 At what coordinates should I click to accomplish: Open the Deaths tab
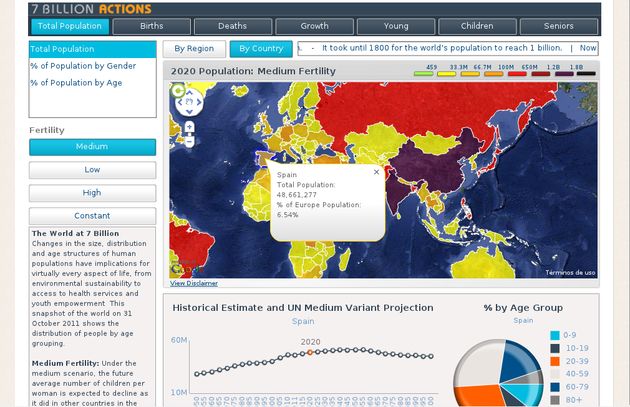tap(233, 26)
